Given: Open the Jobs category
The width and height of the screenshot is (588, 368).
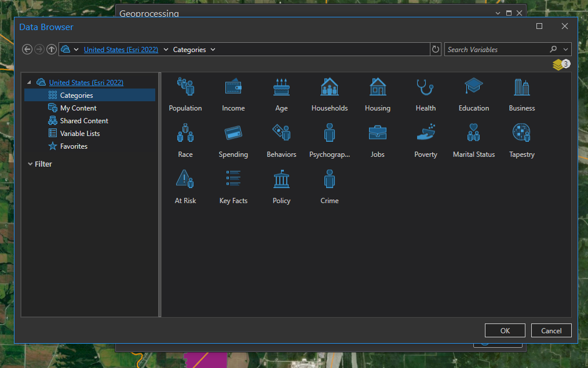Looking at the screenshot, I should point(378,141).
